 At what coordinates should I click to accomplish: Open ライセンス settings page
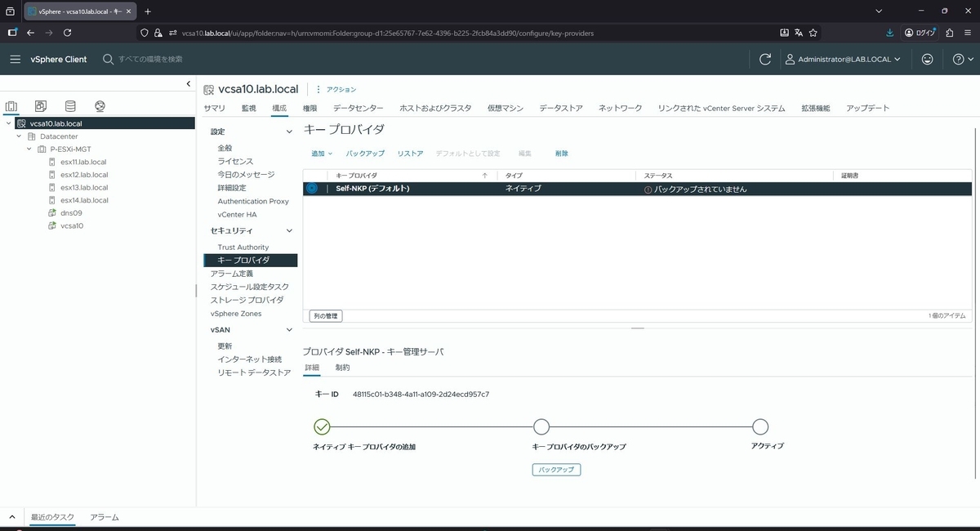(x=235, y=162)
